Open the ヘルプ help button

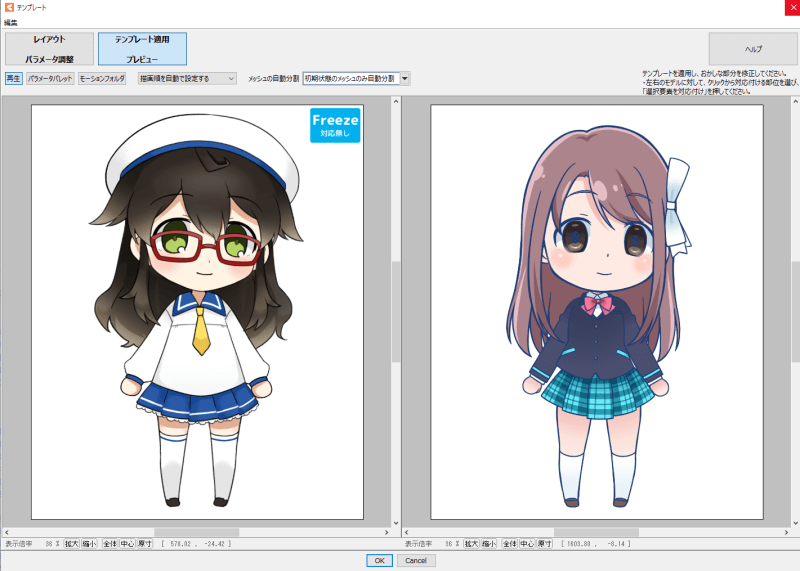tap(753, 49)
